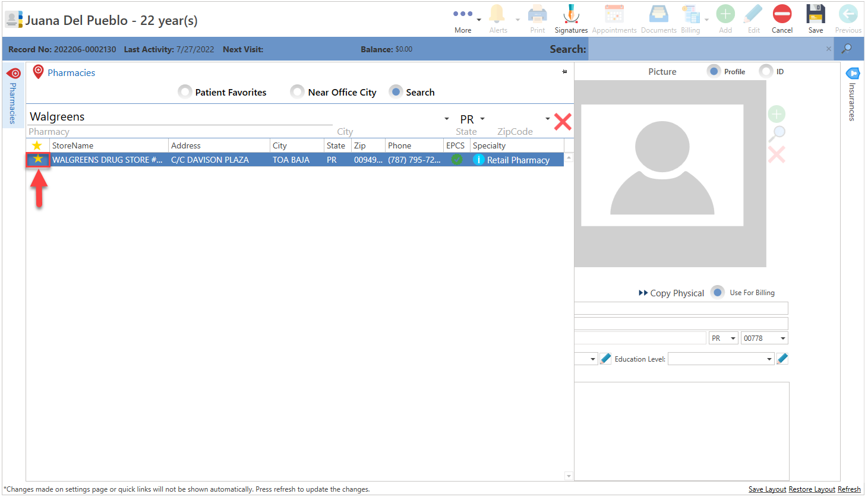Open the State dropdown showing PR

(482, 119)
